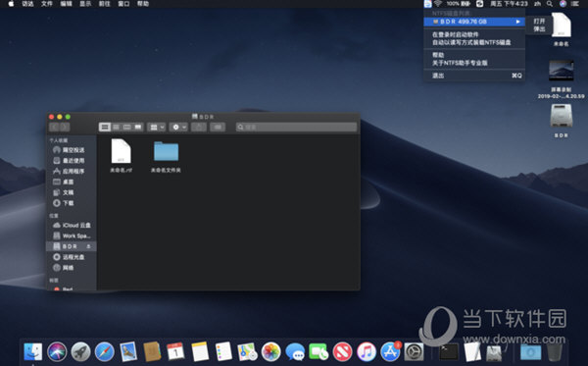Open Reminders from the Dock
The width and height of the screenshot is (588, 366).
223,352
